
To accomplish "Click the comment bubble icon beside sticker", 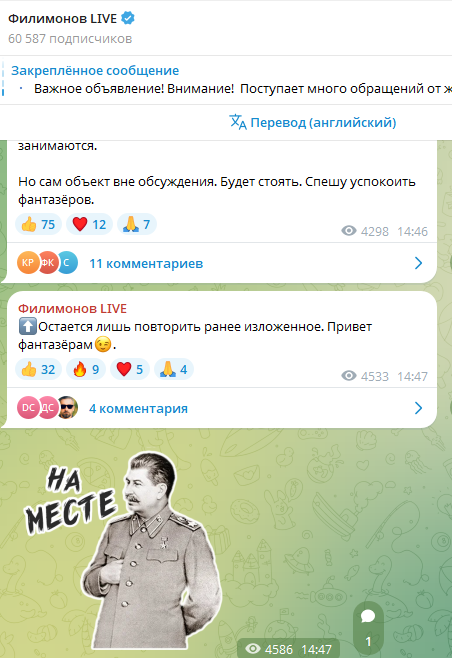I will pos(368,616).
